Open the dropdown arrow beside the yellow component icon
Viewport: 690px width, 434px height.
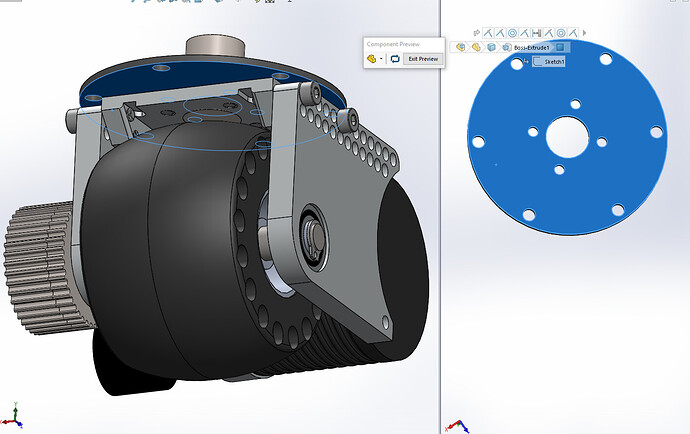point(381,59)
